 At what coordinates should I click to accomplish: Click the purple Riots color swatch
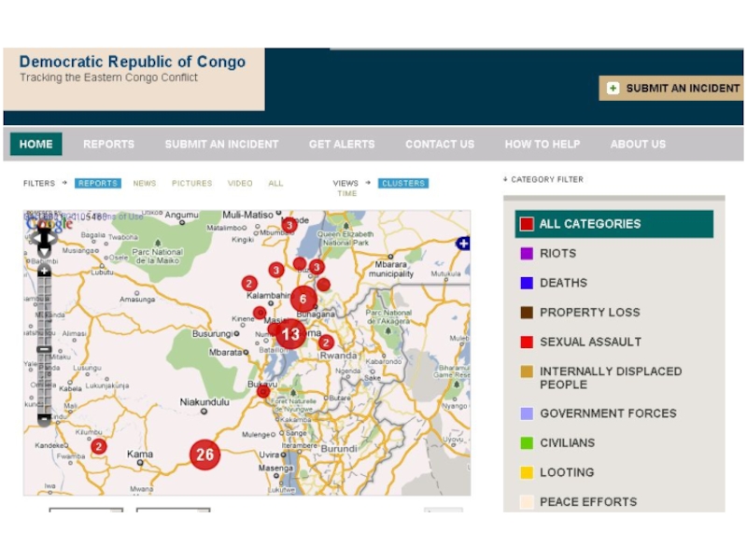pyautogui.click(x=527, y=253)
